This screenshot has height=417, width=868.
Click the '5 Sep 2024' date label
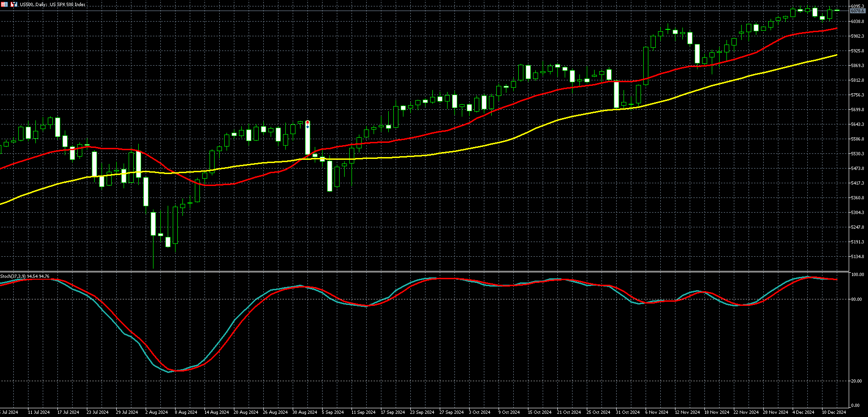click(x=333, y=412)
